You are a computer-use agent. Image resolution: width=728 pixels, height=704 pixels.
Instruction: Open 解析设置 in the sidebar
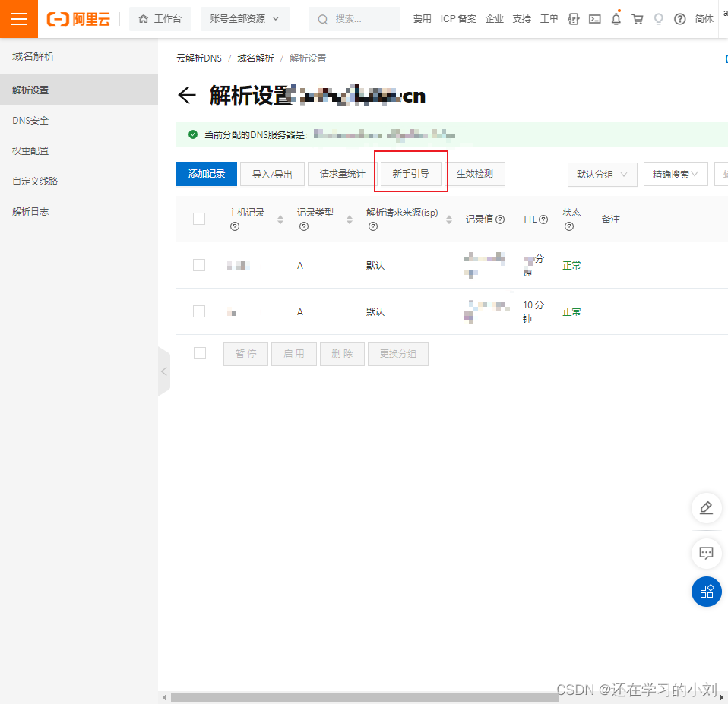(79, 90)
